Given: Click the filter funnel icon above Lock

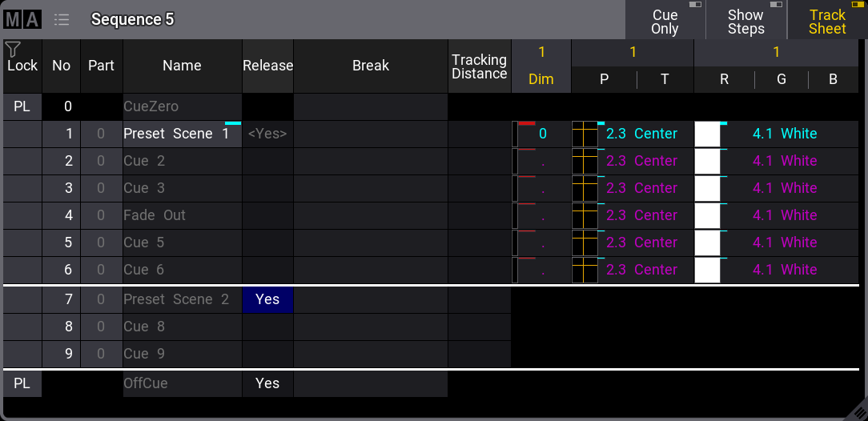Looking at the screenshot, I should [12, 50].
